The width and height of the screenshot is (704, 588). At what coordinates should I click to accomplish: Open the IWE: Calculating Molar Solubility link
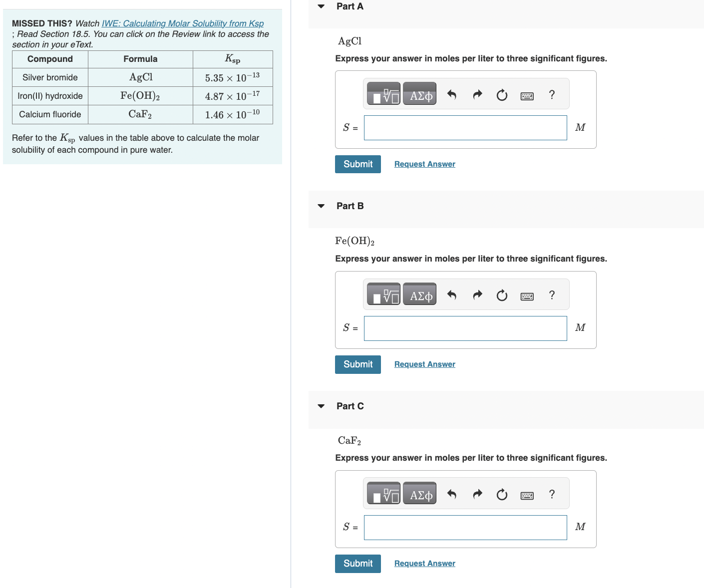[183, 23]
